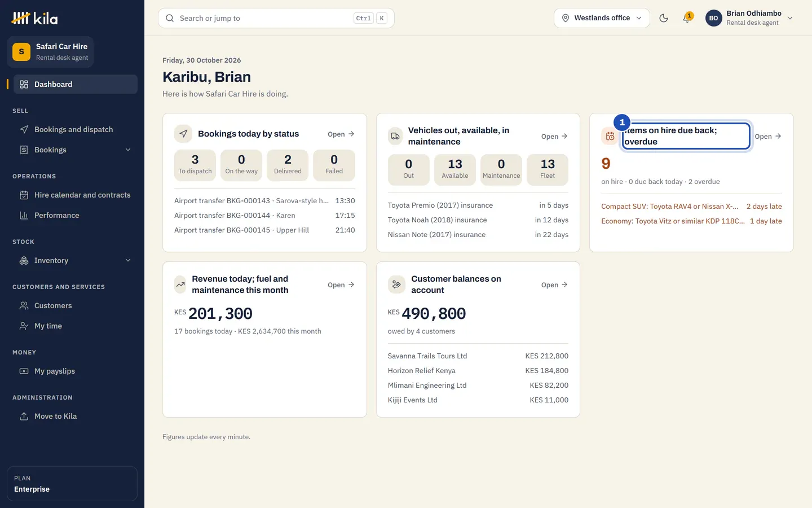Click the BO user avatar
Screen dimensions: 812x508
click(713, 18)
